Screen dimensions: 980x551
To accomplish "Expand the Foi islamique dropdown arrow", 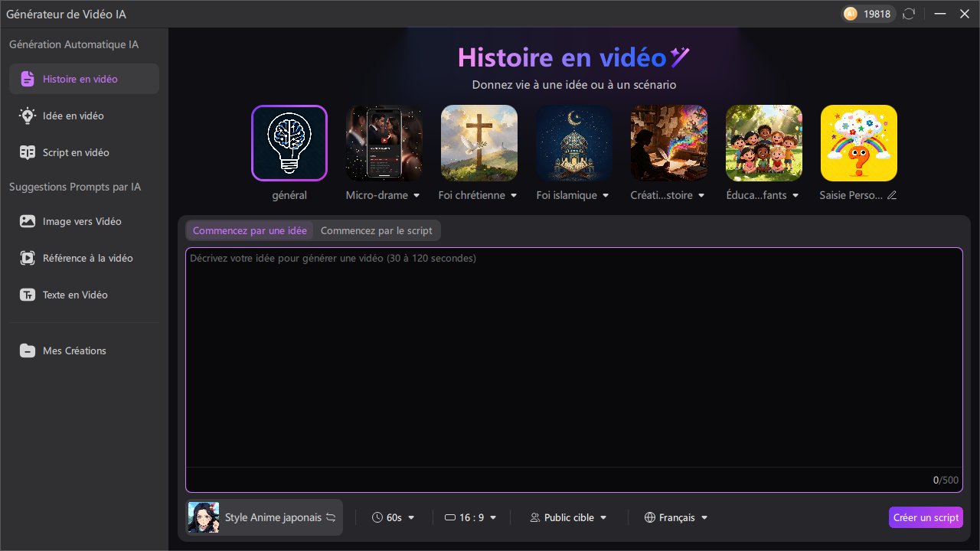I will pyautogui.click(x=606, y=196).
